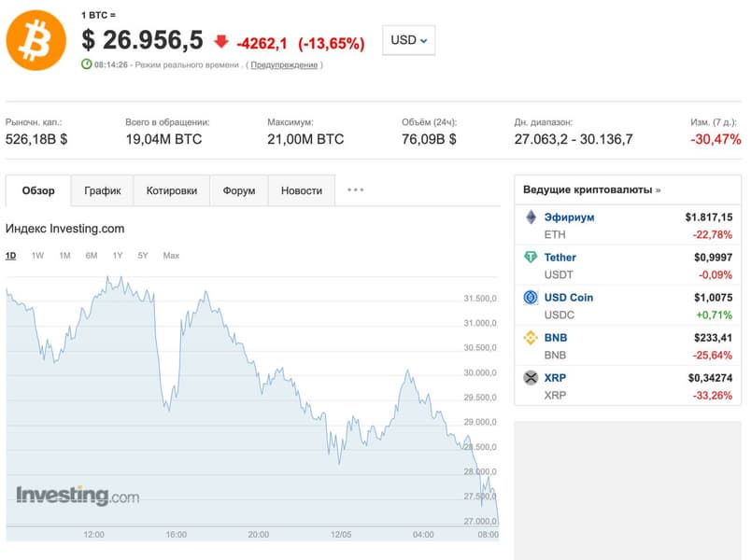The width and height of the screenshot is (751, 560).
Task: Select the 1W chart period
Action: click(37, 256)
